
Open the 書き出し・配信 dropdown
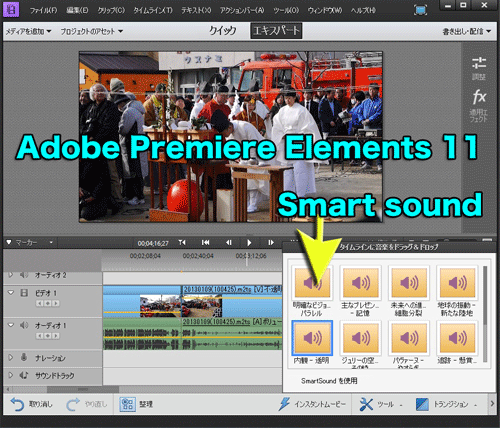click(x=466, y=31)
